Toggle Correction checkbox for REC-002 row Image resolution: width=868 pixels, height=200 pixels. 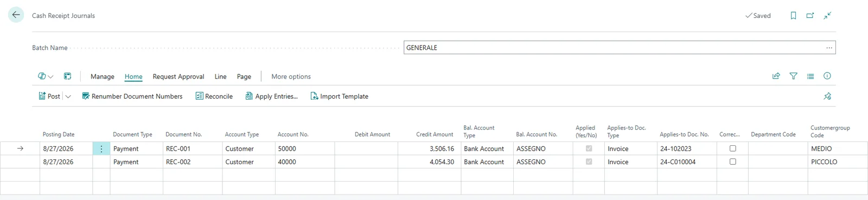733,162
